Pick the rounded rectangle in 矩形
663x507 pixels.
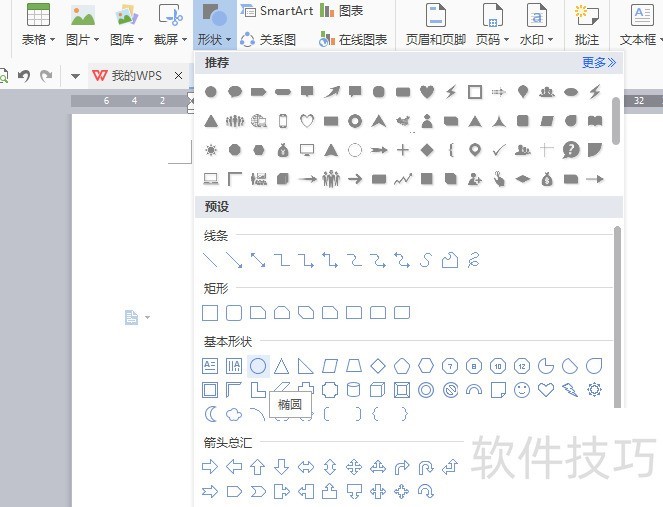pos(234,313)
